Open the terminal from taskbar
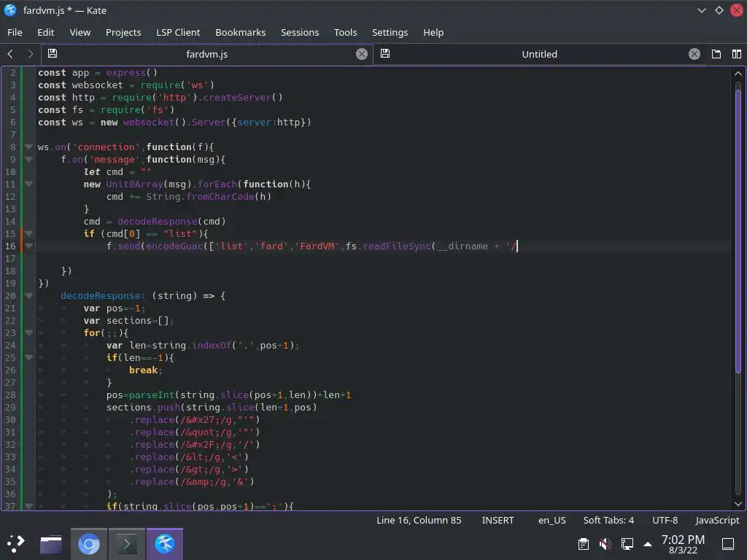The height and width of the screenshot is (560, 747). pos(127,544)
